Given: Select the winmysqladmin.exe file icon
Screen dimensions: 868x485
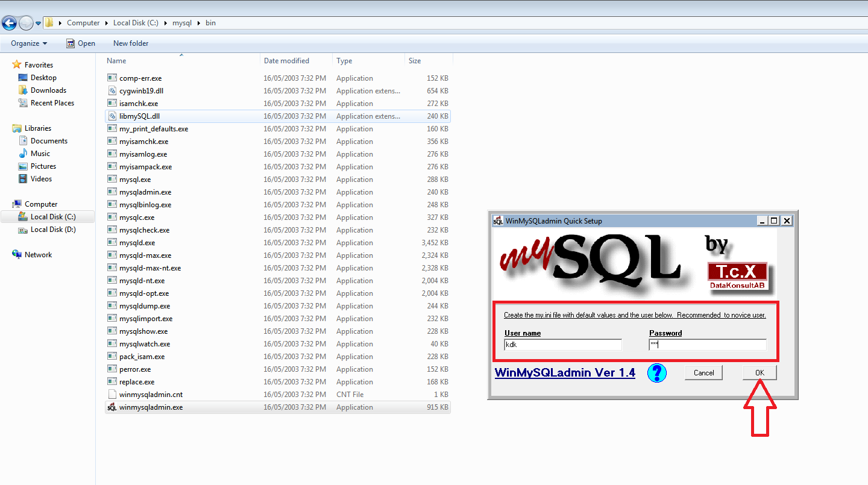Looking at the screenshot, I should (112, 407).
